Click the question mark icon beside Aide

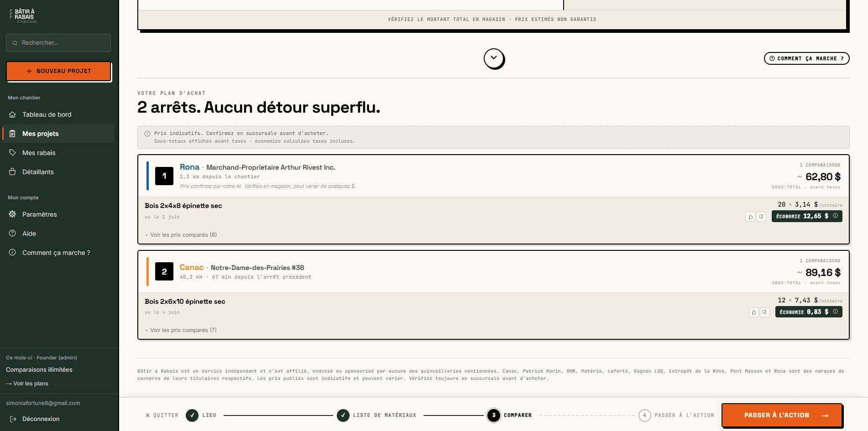(12, 233)
